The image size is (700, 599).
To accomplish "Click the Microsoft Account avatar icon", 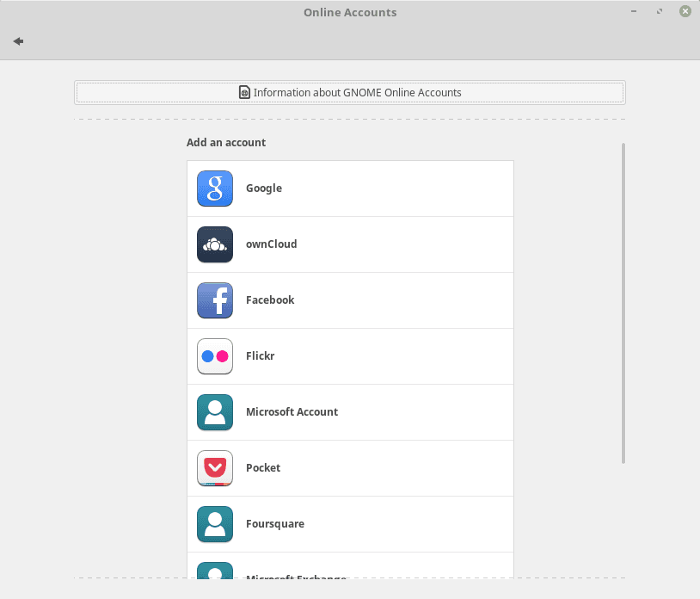I will (215, 412).
